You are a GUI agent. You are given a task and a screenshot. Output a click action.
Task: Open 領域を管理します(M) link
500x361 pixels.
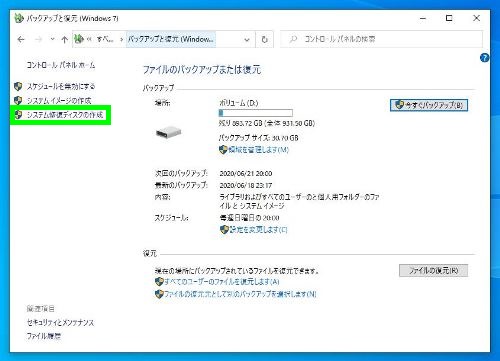point(259,150)
